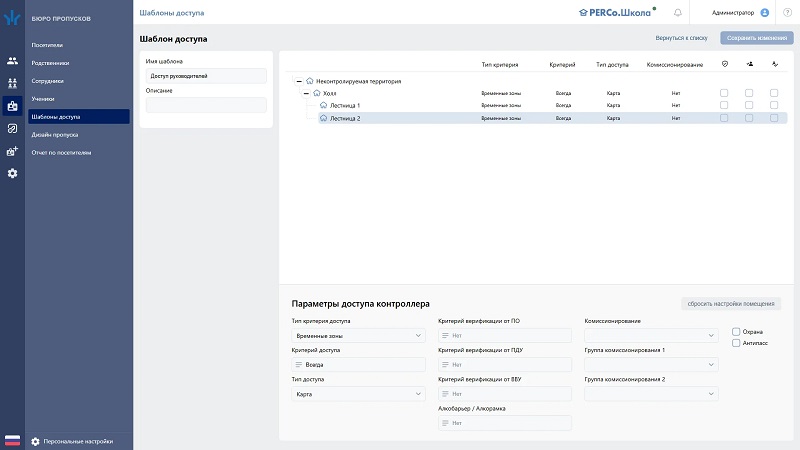Open Дизайн пропуска menu item

pyautogui.click(x=55, y=134)
